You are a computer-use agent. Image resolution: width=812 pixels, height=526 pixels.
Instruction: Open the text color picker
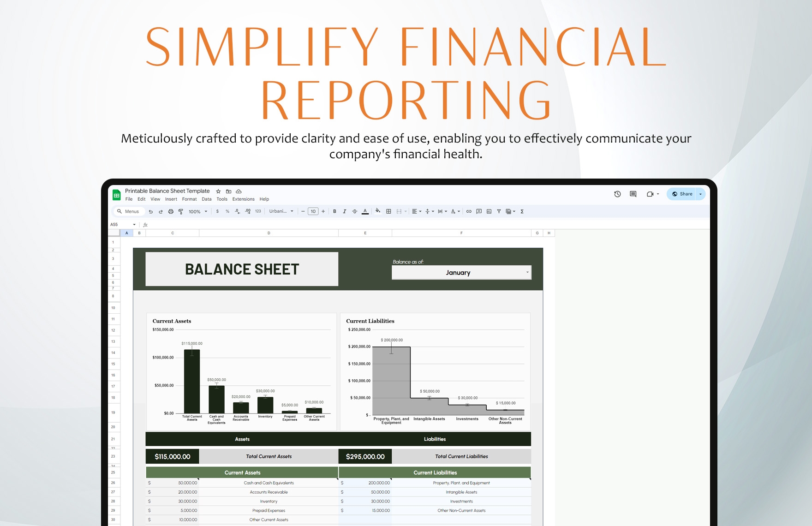(365, 211)
